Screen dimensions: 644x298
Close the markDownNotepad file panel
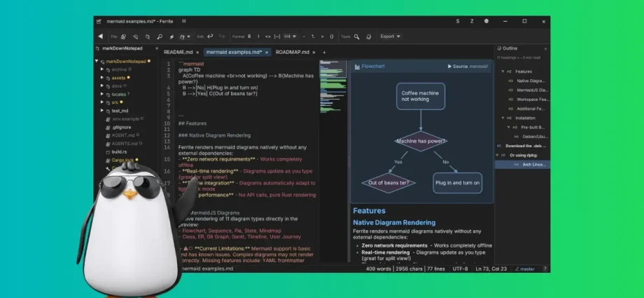click(157, 48)
